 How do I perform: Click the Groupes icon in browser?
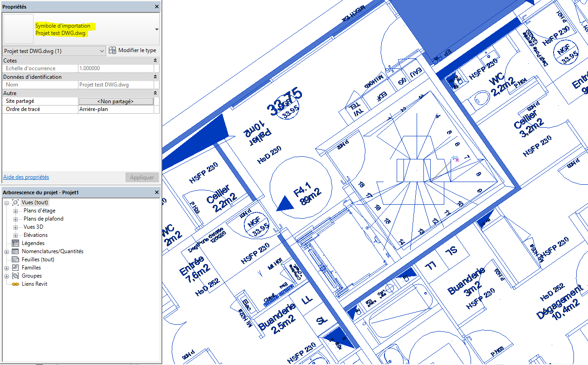click(x=15, y=276)
